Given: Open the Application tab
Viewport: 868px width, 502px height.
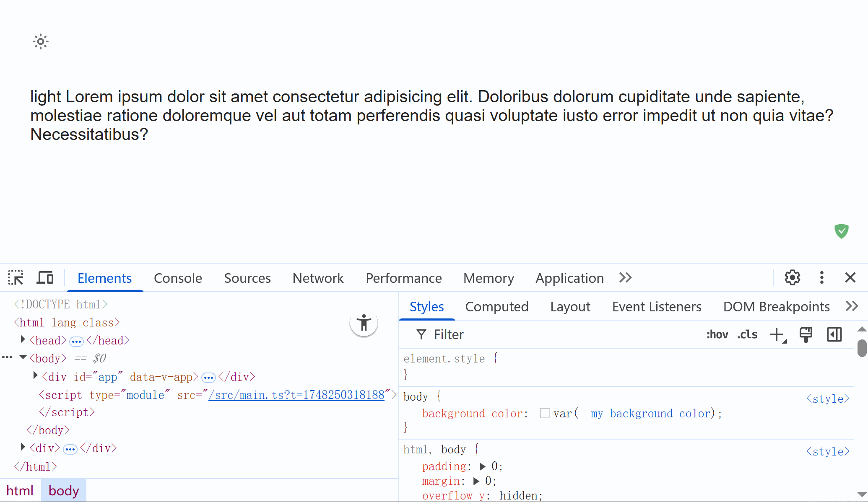Looking at the screenshot, I should (569, 278).
